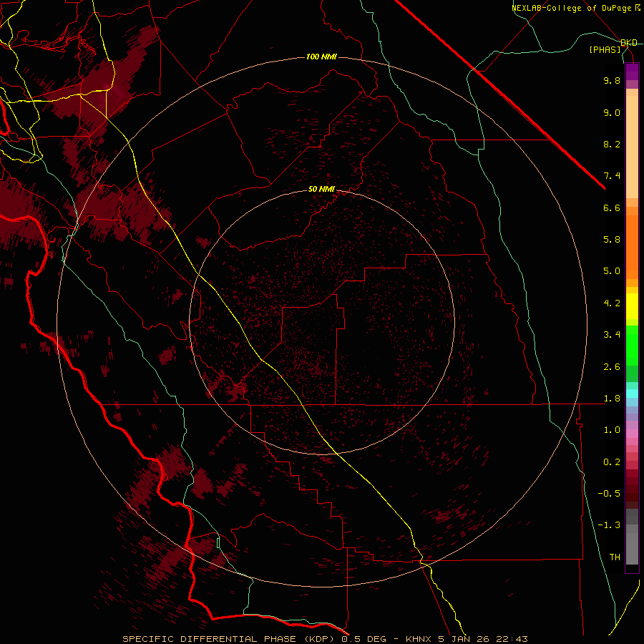The height and width of the screenshot is (644, 644).
Task: Click the 1.8 value on color scale
Action: click(x=612, y=399)
